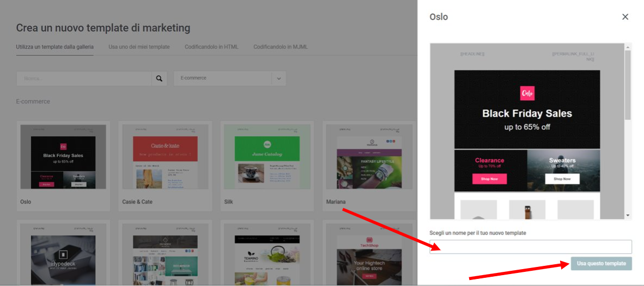The image size is (644, 286).
Task: Click the 'Oslo' label under first thumbnail
Action: 26,202
